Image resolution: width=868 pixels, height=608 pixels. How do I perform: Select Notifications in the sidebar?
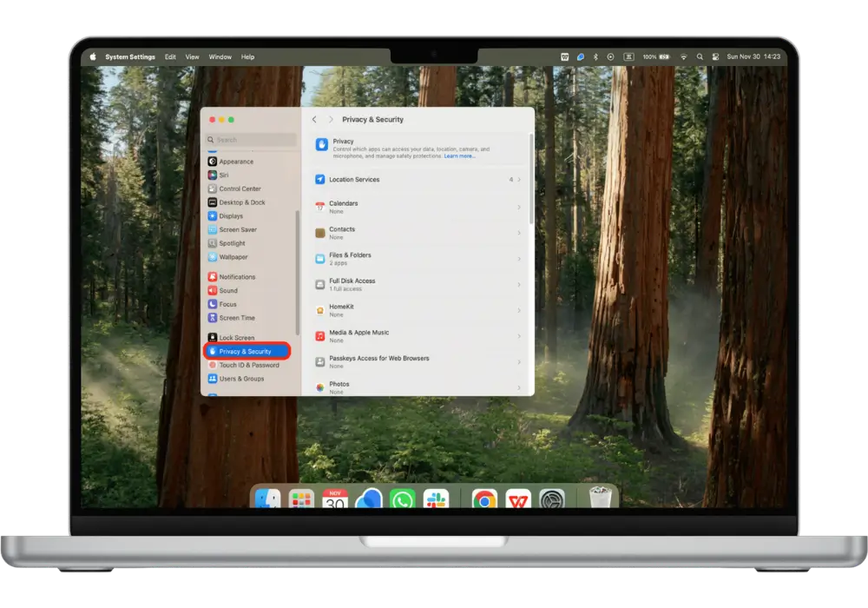point(237,277)
